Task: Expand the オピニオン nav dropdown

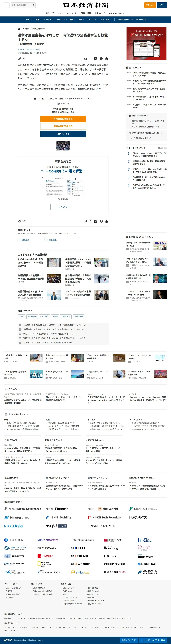Action: coord(92,20)
